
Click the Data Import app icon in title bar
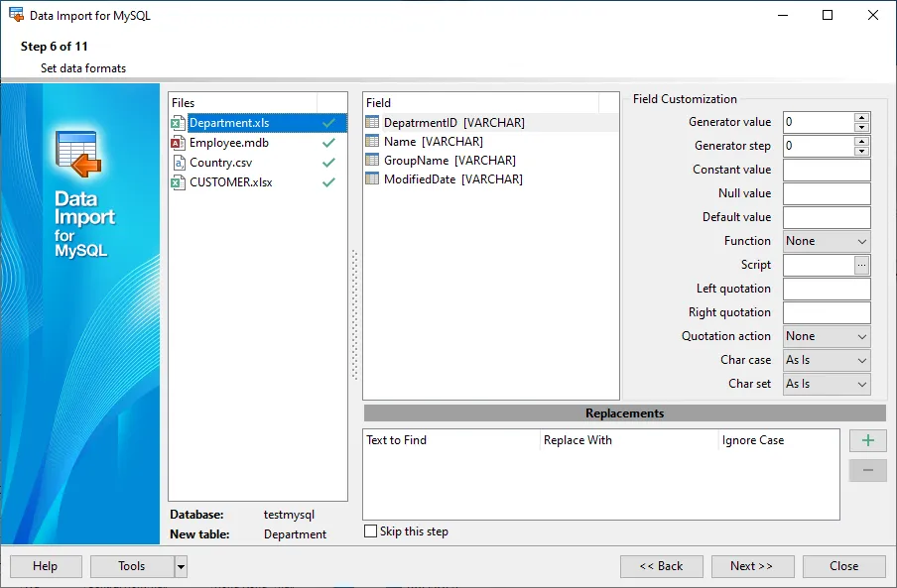[x=17, y=15]
